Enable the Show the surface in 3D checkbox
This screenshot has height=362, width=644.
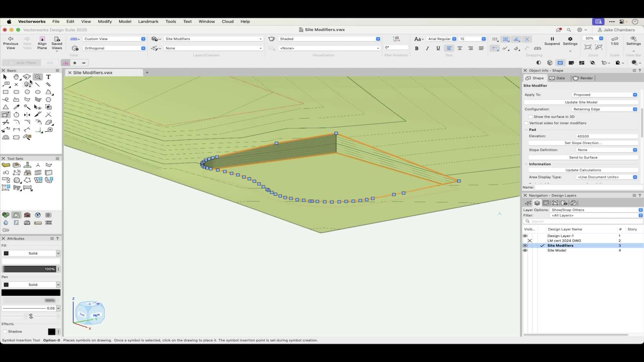530,116
